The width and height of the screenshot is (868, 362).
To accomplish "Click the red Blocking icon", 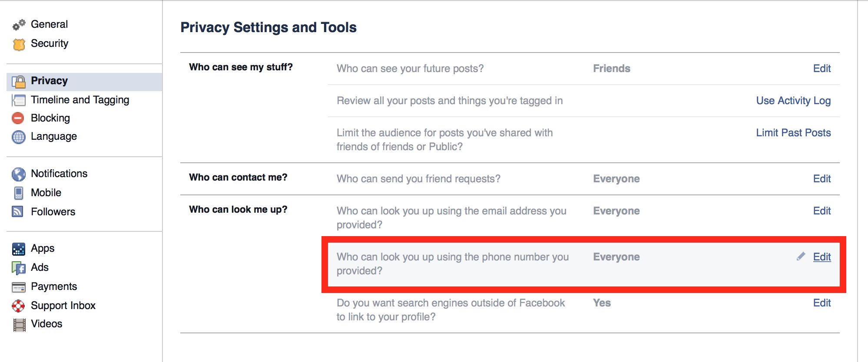I will click(18, 118).
